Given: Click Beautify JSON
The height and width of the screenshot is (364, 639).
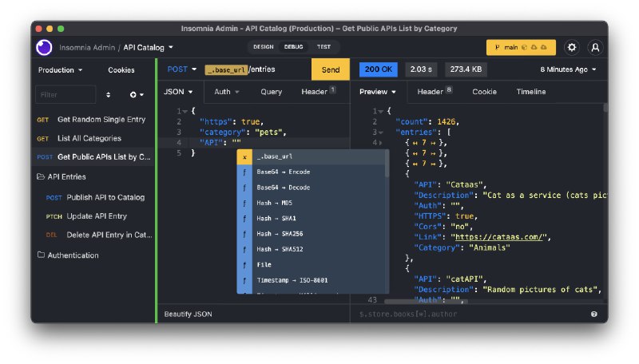Looking at the screenshot, I should coord(188,314).
